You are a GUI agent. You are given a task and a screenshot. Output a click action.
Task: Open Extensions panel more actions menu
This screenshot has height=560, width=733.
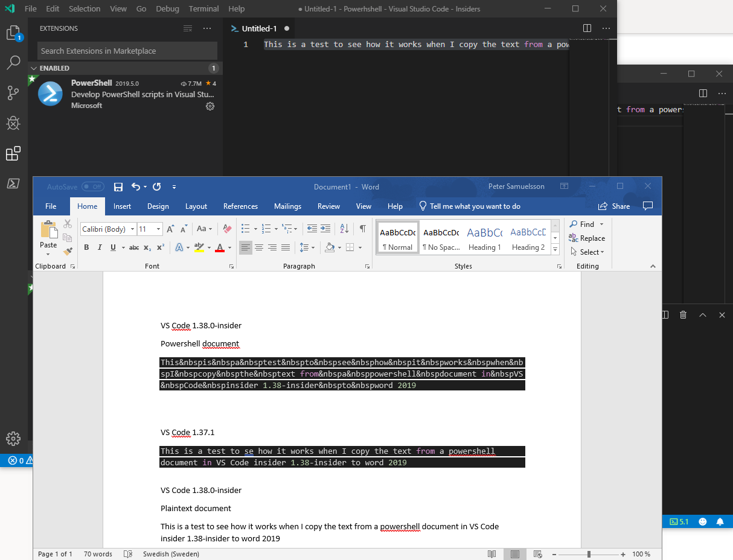(207, 28)
